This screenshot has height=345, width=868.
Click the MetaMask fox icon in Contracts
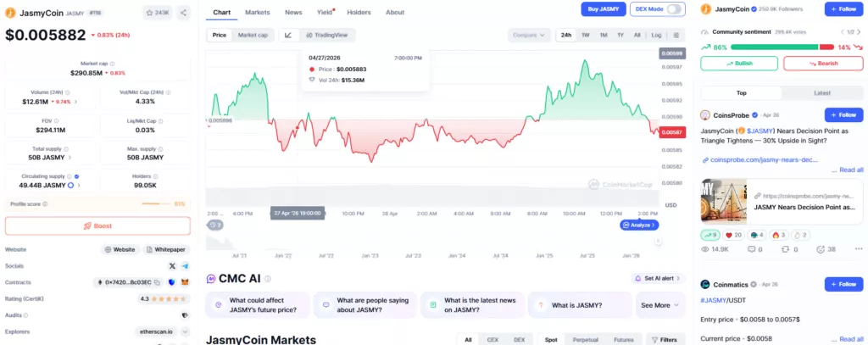pyautogui.click(x=185, y=282)
